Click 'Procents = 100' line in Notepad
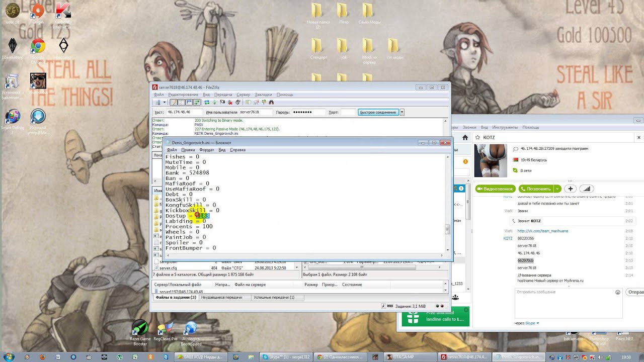This screenshot has width=644, height=362. click(189, 227)
